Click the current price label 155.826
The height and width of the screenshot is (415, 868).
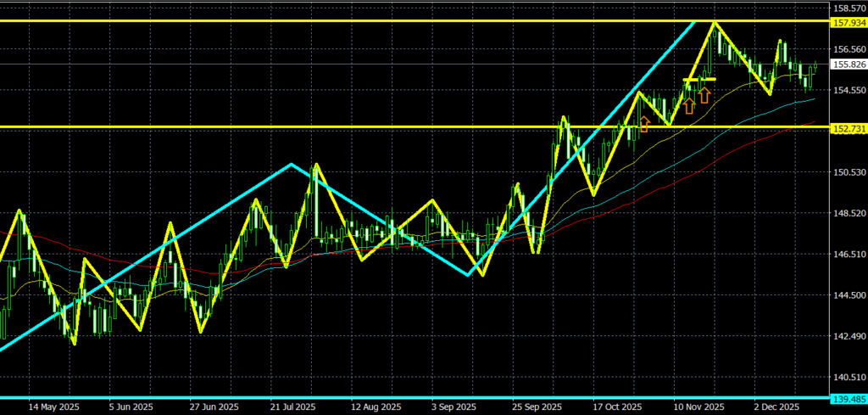[849, 64]
